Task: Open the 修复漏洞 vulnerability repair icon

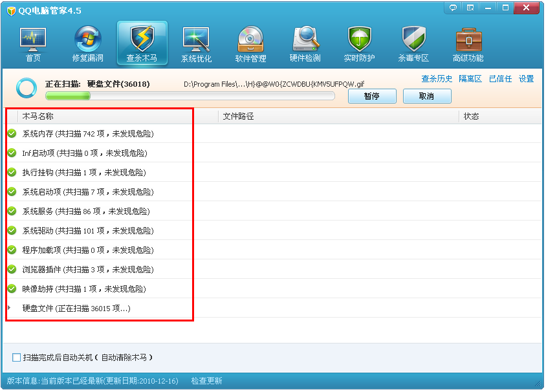Action: [x=87, y=45]
